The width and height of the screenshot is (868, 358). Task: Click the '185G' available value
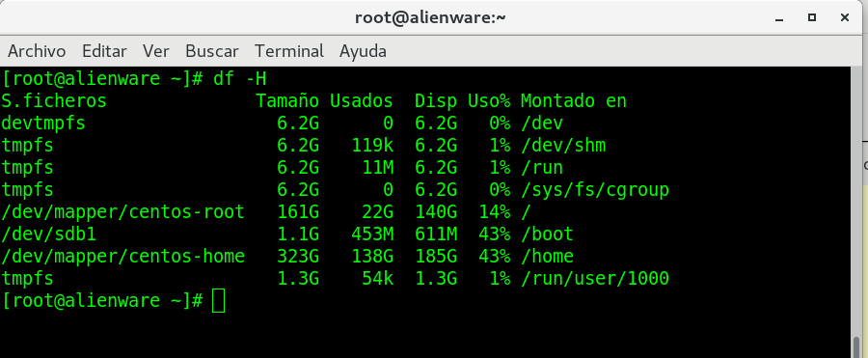[436, 256]
